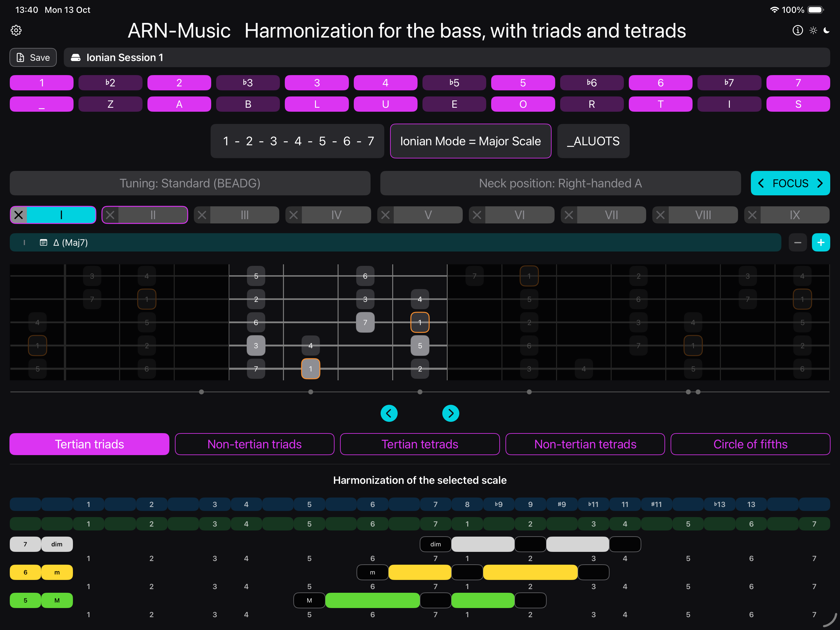Open the settings gear icon

16,31
